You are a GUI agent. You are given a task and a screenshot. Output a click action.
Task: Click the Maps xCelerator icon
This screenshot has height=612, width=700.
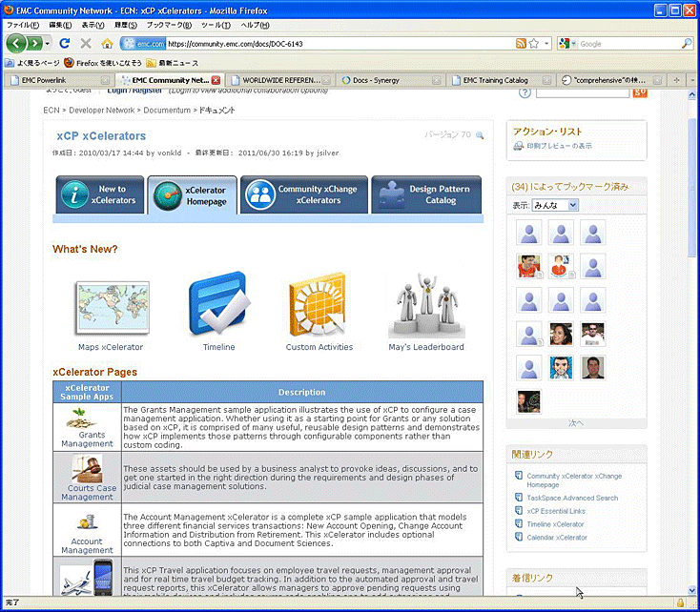pos(111,308)
